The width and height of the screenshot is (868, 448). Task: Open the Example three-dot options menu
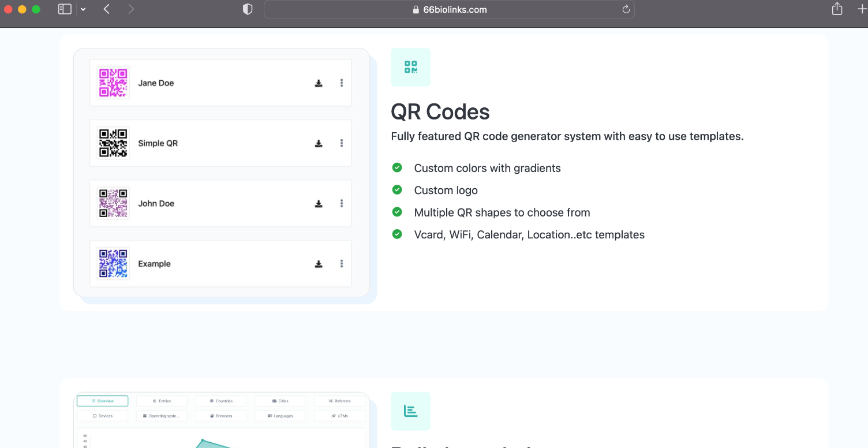coord(342,264)
